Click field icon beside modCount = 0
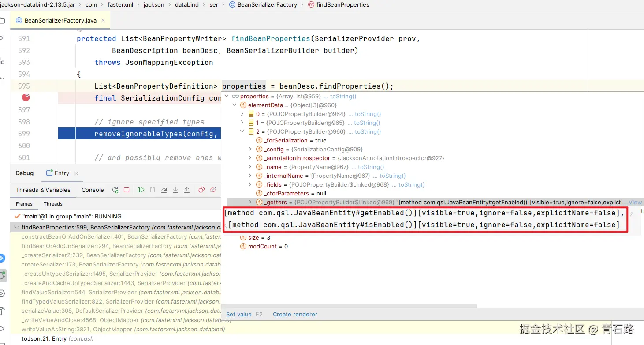This screenshot has width=644, height=345. [243, 246]
